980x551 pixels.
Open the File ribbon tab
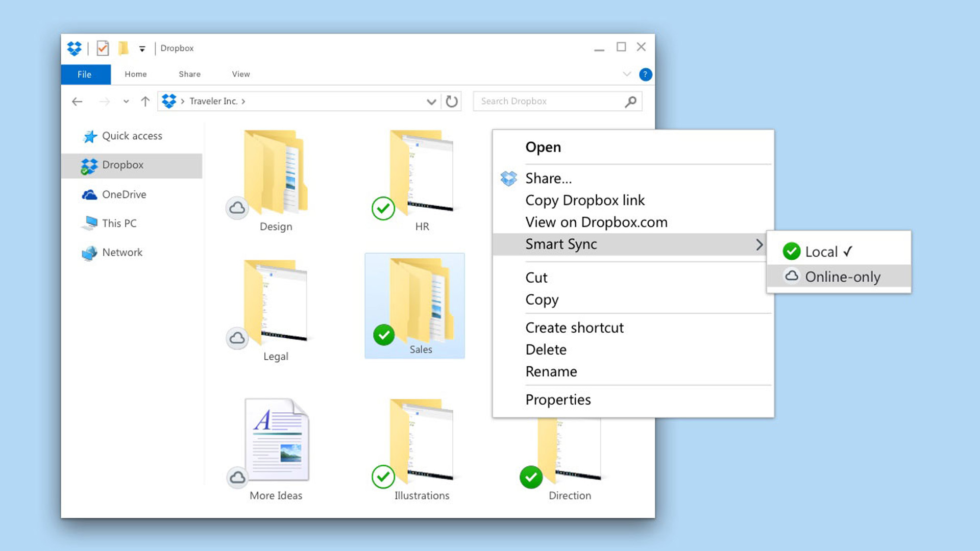click(x=85, y=74)
